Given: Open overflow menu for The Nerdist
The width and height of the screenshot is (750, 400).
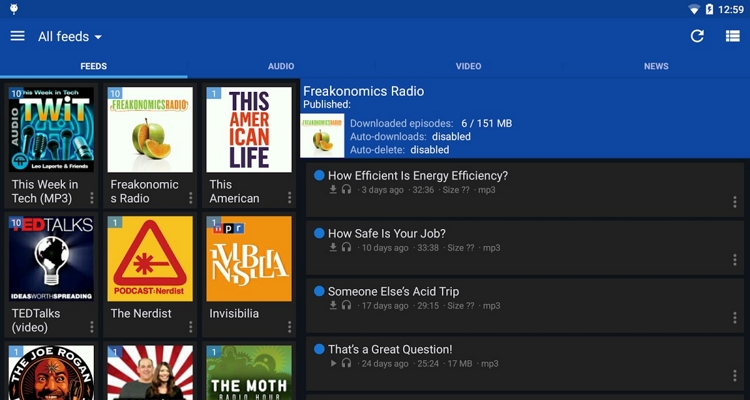Looking at the screenshot, I should click(190, 327).
